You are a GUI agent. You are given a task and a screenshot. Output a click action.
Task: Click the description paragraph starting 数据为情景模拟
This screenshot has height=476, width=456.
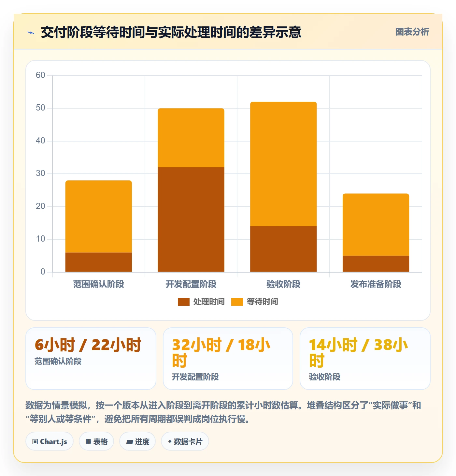(x=223, y=412)
